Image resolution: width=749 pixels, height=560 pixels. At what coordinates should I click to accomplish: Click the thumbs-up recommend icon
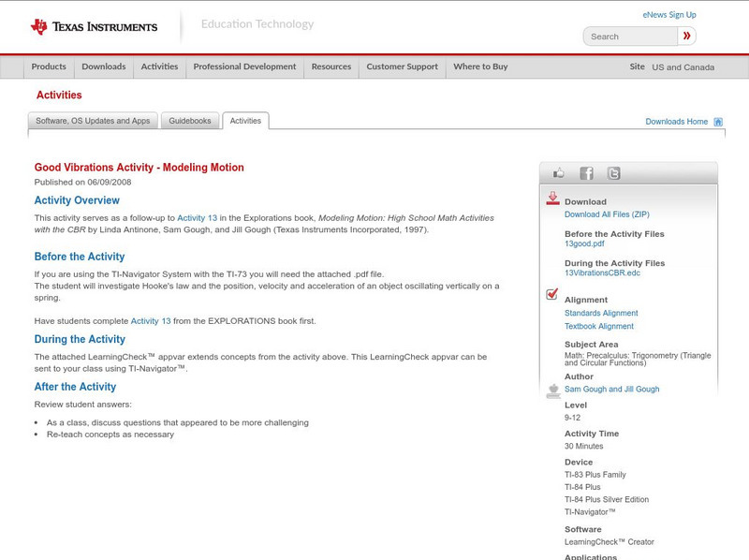[x=558, y=171]
